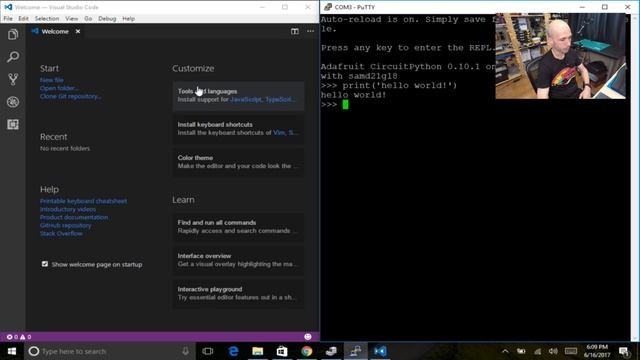Screen dimensions: 640x360
Task: Click the New file link
Action: pyautogui.click(x=52, y=80)
